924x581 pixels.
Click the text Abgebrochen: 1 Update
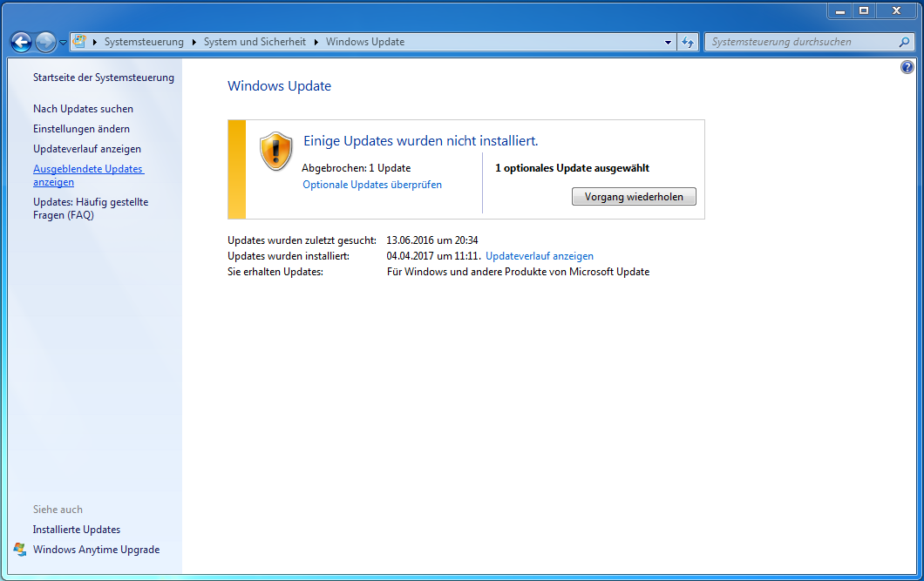(x=356, y=168)
